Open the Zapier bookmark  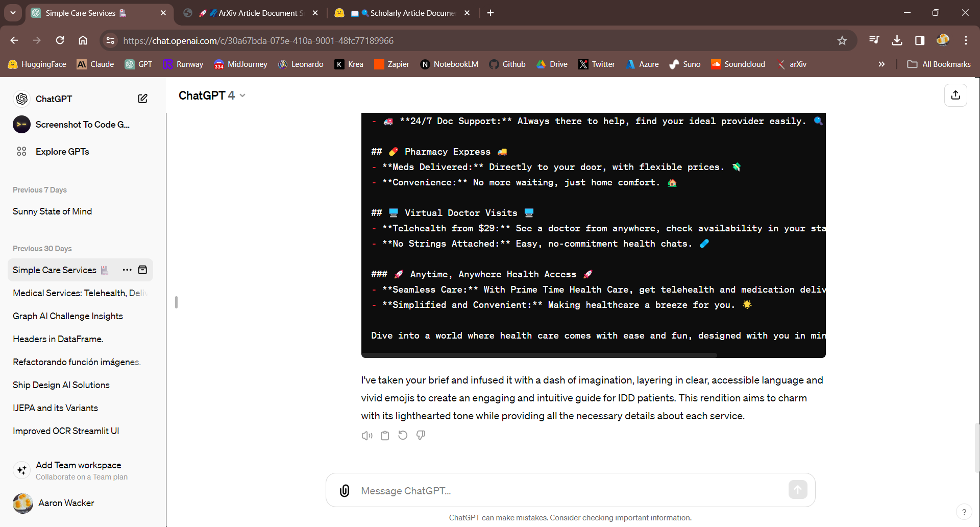point(391,64)
